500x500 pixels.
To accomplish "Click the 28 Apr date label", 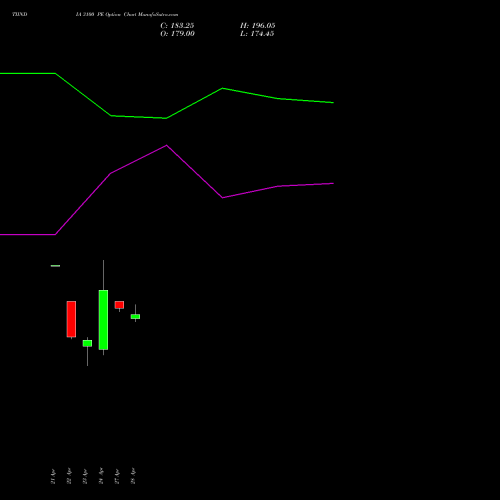I will point(133,476).
